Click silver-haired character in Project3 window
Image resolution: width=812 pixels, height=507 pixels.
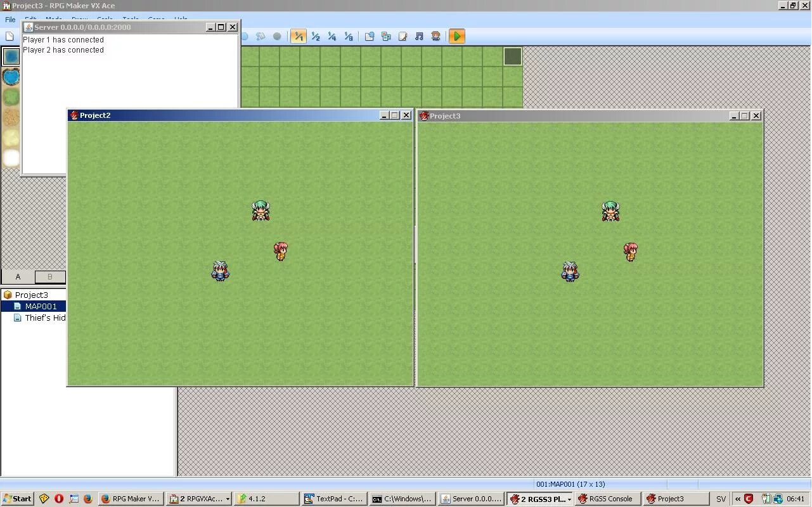pos(570,272)
